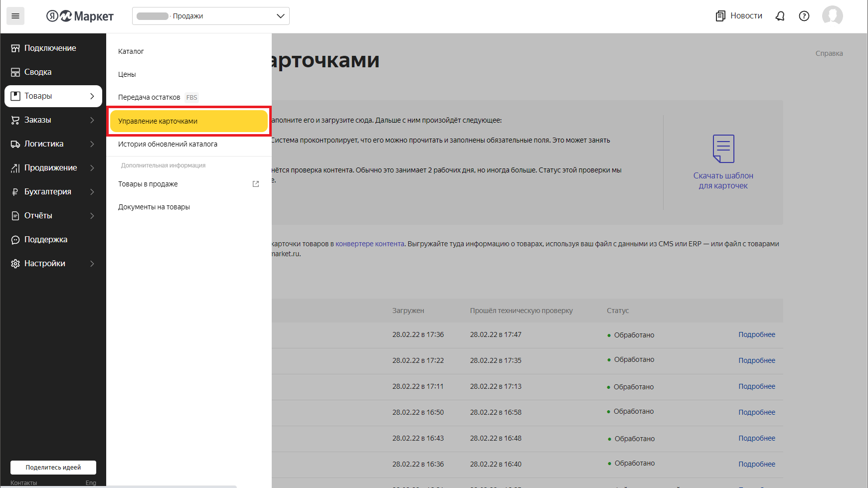Click the hamburger menu button
The image size is (868, 488).
(x=15, y=16)
